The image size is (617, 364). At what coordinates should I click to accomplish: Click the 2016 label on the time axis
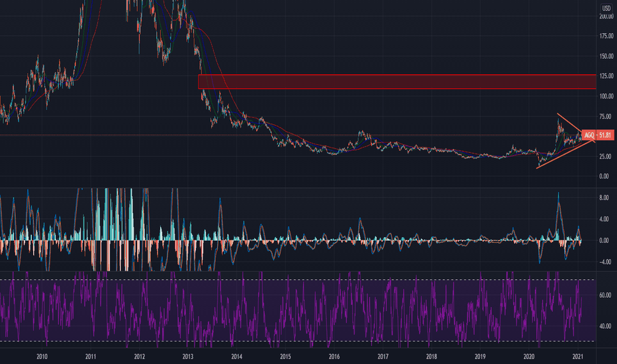334,357
